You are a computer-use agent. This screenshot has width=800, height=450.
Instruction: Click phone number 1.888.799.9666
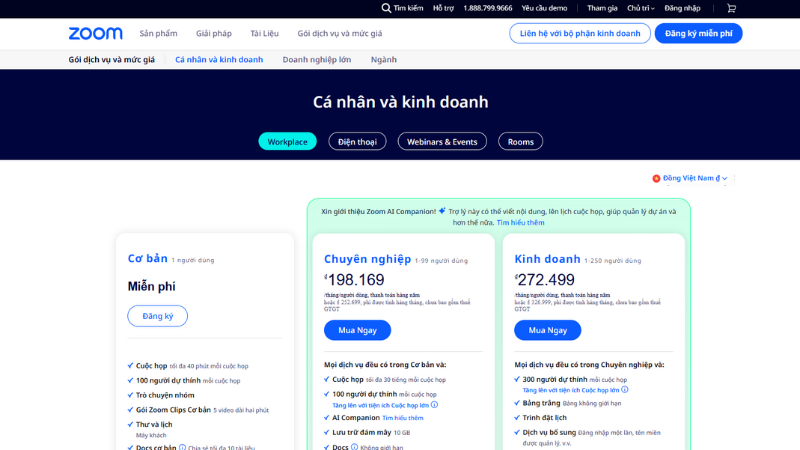pyautogui.click(x=488, y=8)
